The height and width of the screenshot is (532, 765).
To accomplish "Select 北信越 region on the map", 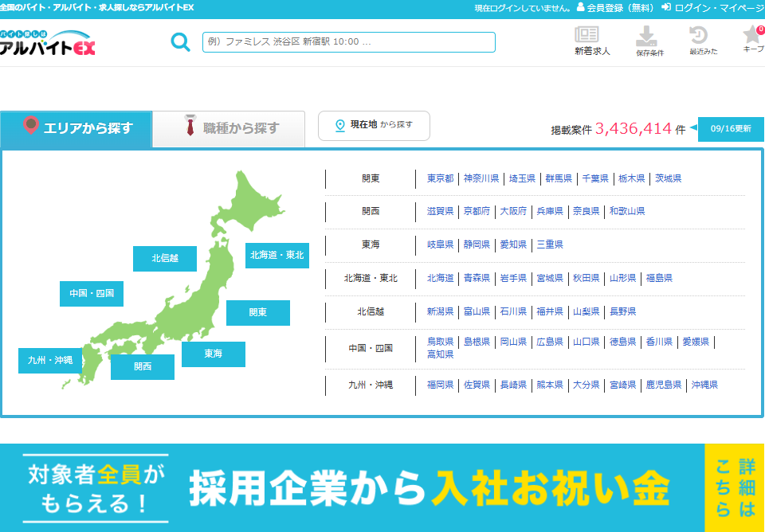I will 165,259.
